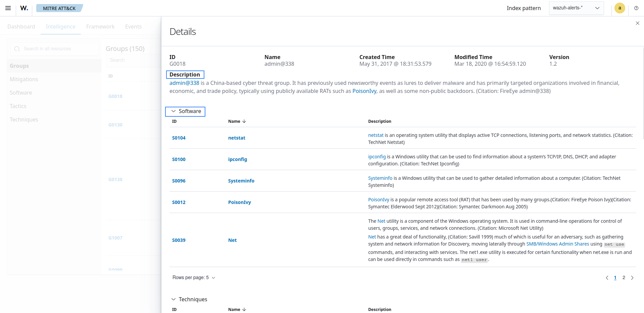Open the wazuh-alerts index pattern dropdown
The width and height of the screenshot is (644, 313).
click(576, 8)
